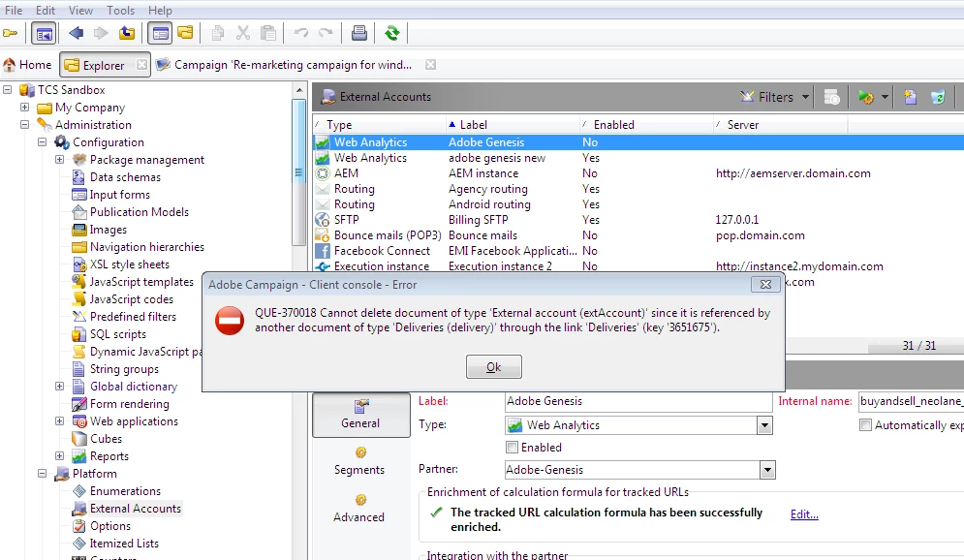The width and height of the screenshot is (964, 560).
Task: Click the undo arrow icon
Action: [x=300, y=33]
